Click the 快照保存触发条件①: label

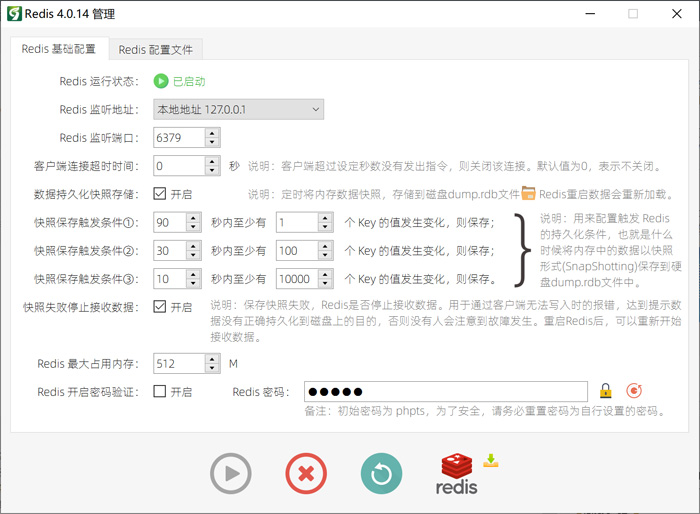click(86, 222)
